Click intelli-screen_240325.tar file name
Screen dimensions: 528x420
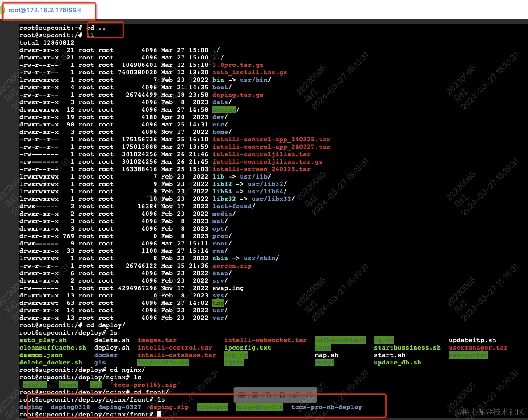pyautogui.click(x=261, y=169)
